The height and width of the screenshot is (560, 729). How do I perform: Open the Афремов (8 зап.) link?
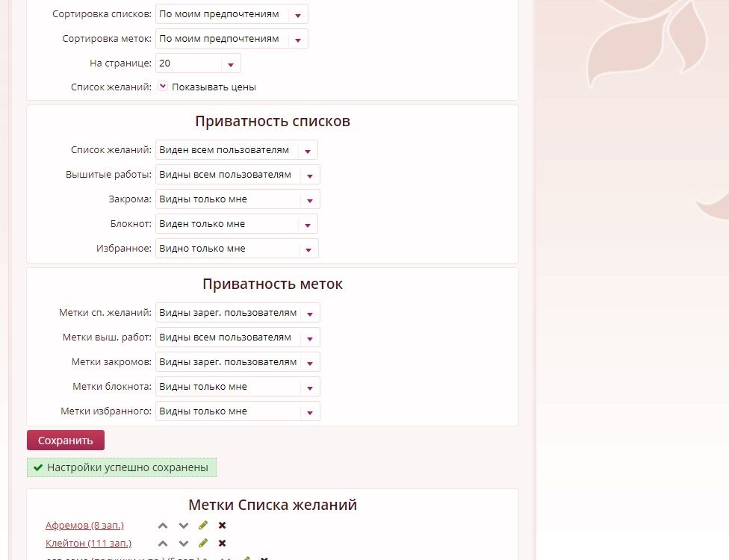coord(84,526)
